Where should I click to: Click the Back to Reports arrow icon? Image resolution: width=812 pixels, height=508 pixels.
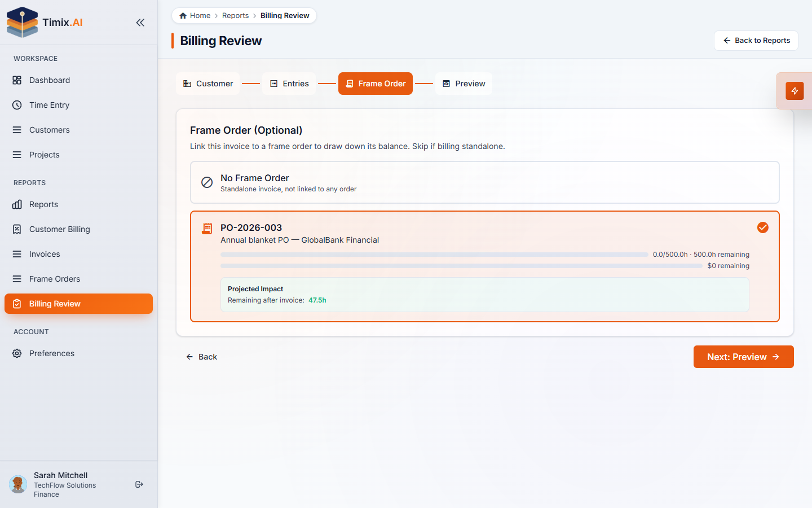pyautogui.click(x=727, y=41)
